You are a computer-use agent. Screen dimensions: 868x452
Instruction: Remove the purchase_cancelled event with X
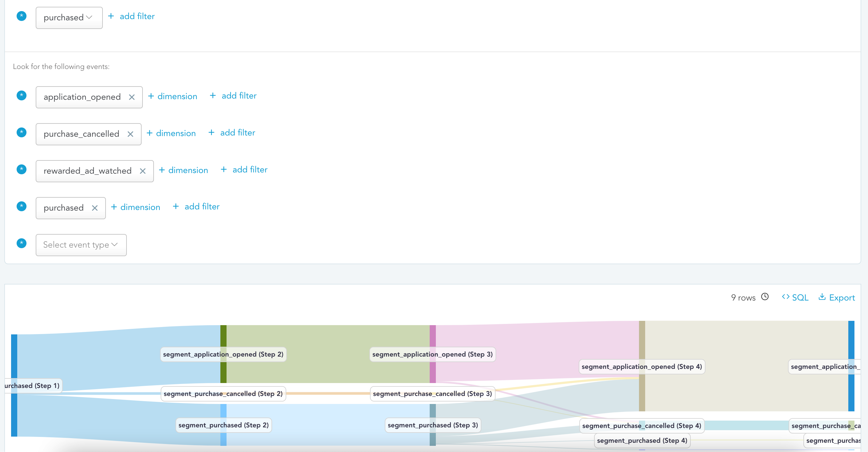coord(131,134)
